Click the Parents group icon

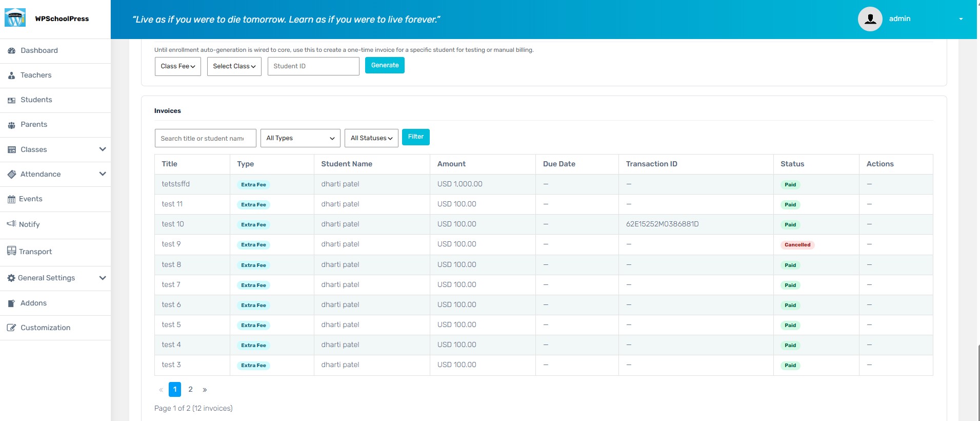[11, 125]
